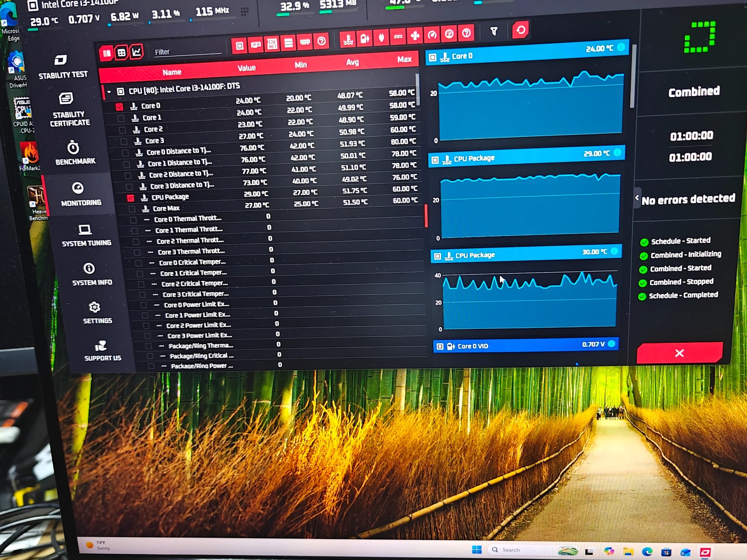Sort the table by Name column
This screenshot has width=747, height=560.
click(172, 73)
